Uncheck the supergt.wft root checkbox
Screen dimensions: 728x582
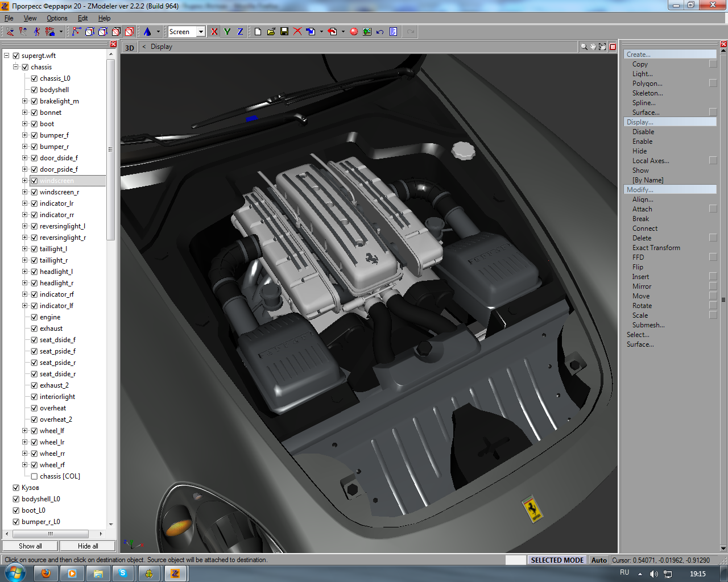point(16,56)
